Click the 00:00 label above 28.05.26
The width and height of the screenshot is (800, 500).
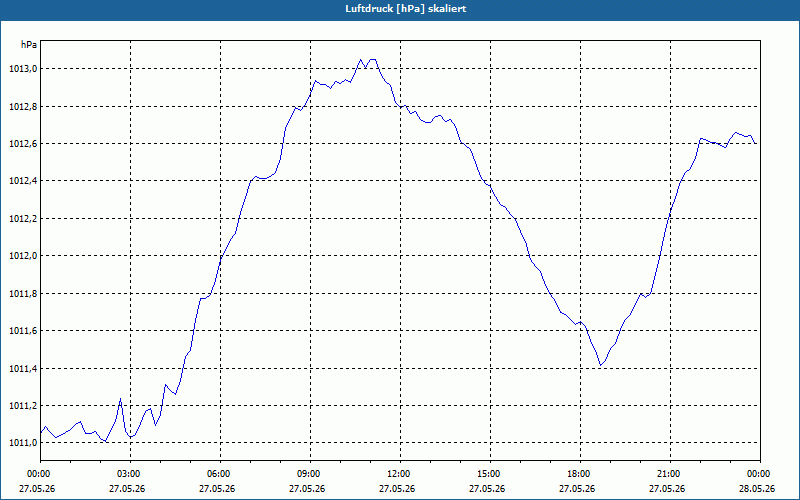[760, 474]
